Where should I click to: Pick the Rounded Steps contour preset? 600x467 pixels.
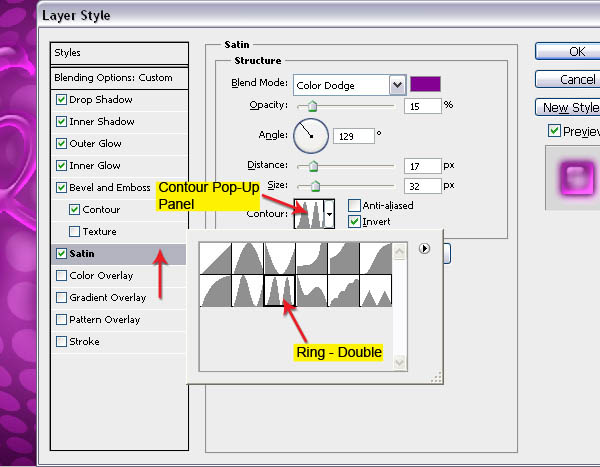(343, 291)
